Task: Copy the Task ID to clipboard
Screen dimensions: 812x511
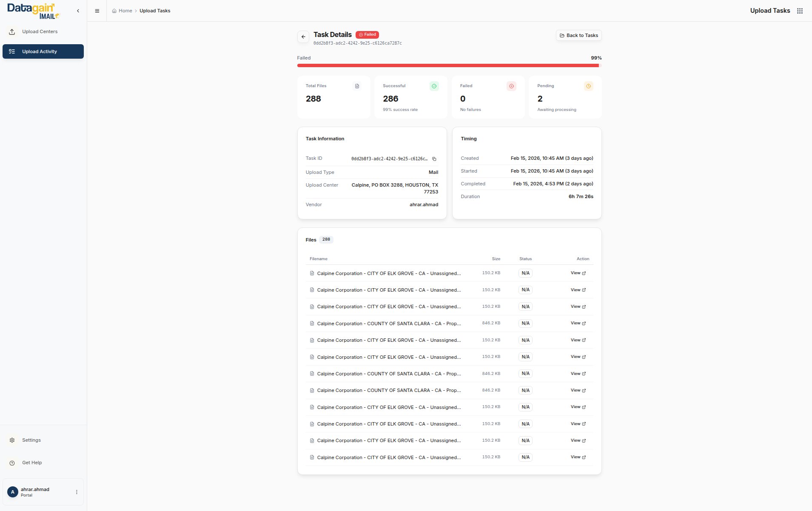Action: [x=434, y=159]
